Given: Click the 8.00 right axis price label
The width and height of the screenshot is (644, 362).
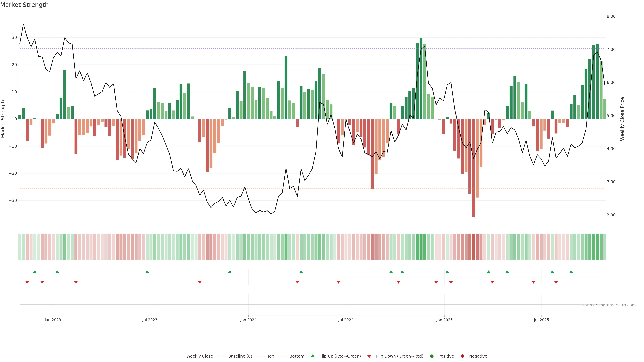Looking at the screenshot, I should click(611, 16).
